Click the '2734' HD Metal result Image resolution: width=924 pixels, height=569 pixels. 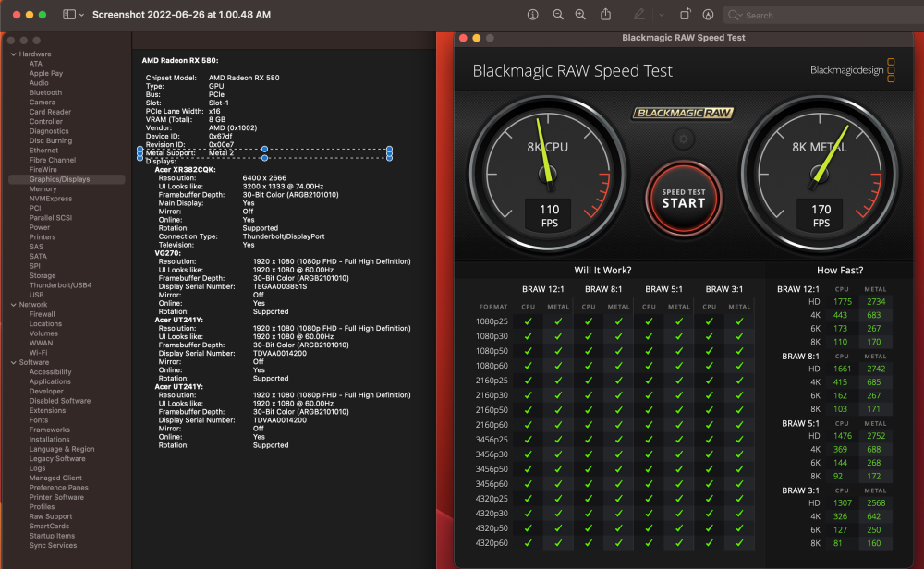[x=876, y=301]
